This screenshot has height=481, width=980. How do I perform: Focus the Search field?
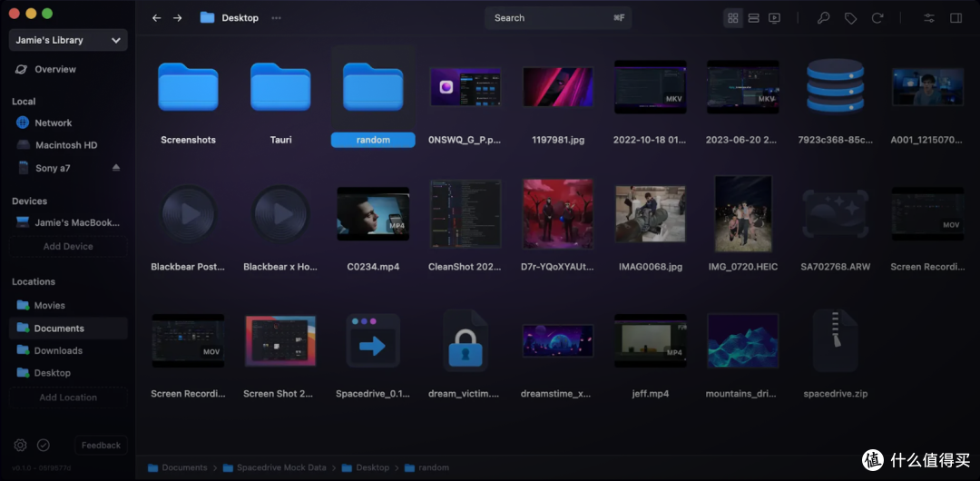(x=558, y=18)
